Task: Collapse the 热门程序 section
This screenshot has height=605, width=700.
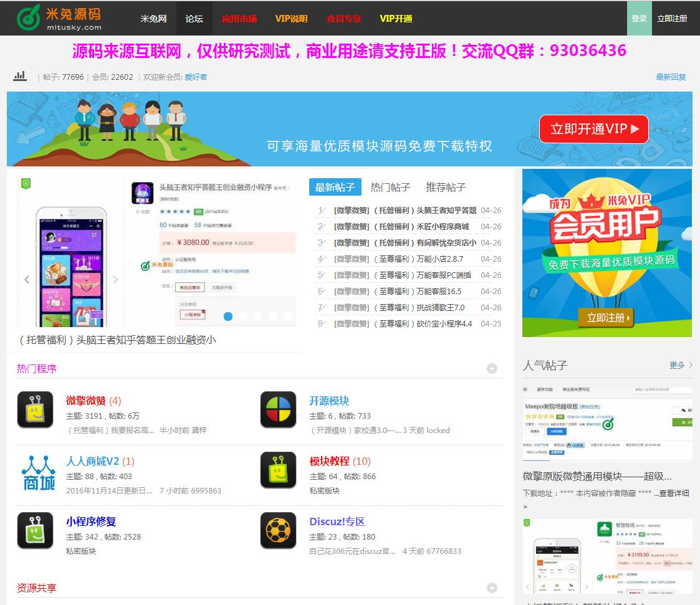Action: point(492,368)
